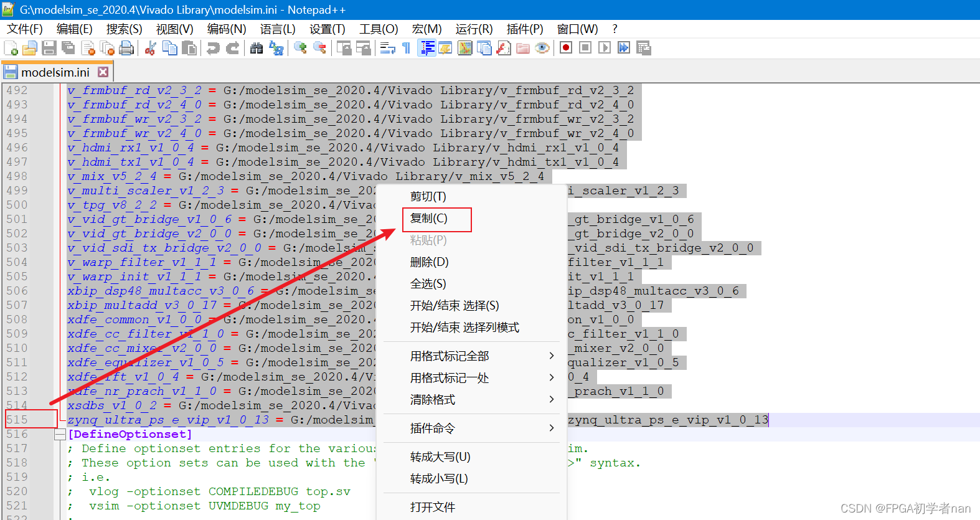The height and width of the screenshot is (520, 980).
Task: Open the 宏(M) menu
Action: [x=427, y=29]
